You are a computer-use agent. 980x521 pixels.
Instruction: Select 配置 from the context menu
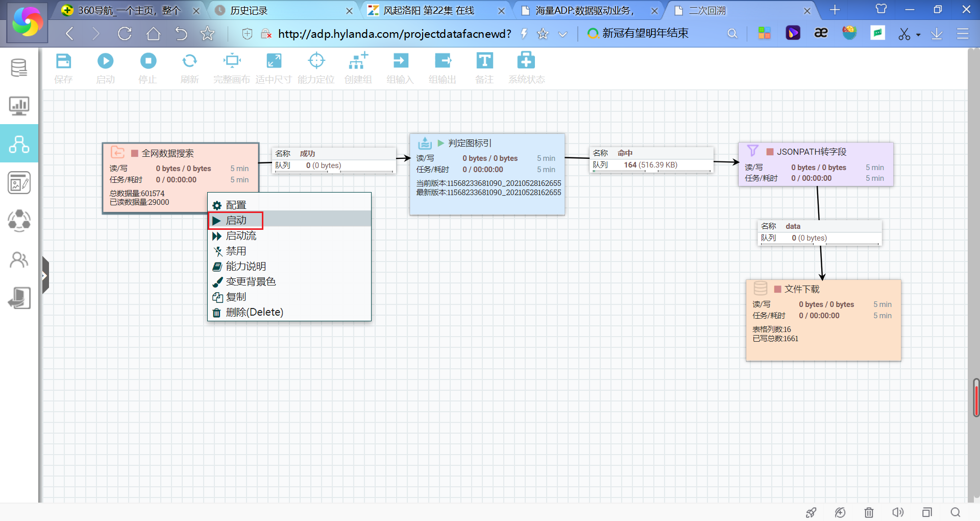pos(236,205)
